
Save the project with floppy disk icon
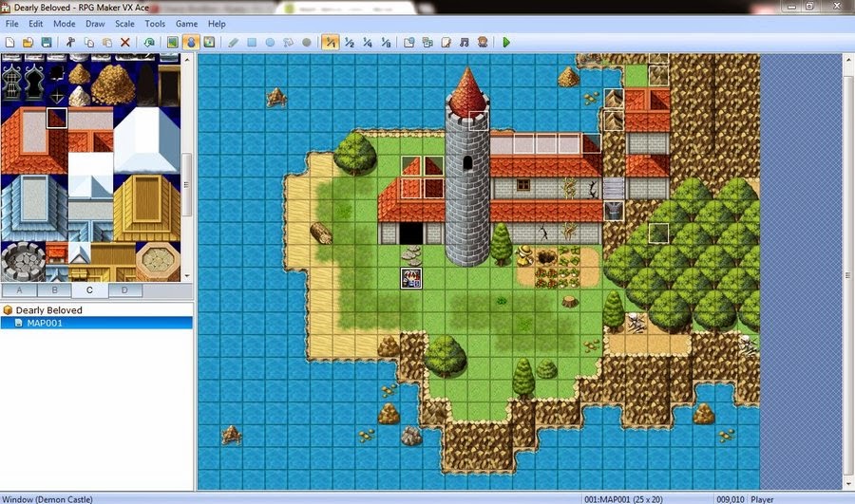(x=47, y=42)
